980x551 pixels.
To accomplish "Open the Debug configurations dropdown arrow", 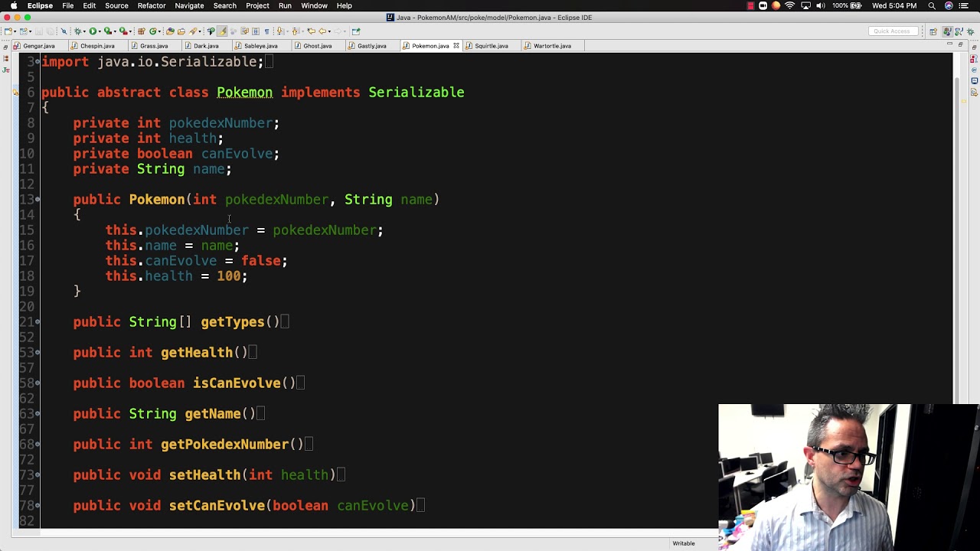I will tap(84, 31).
